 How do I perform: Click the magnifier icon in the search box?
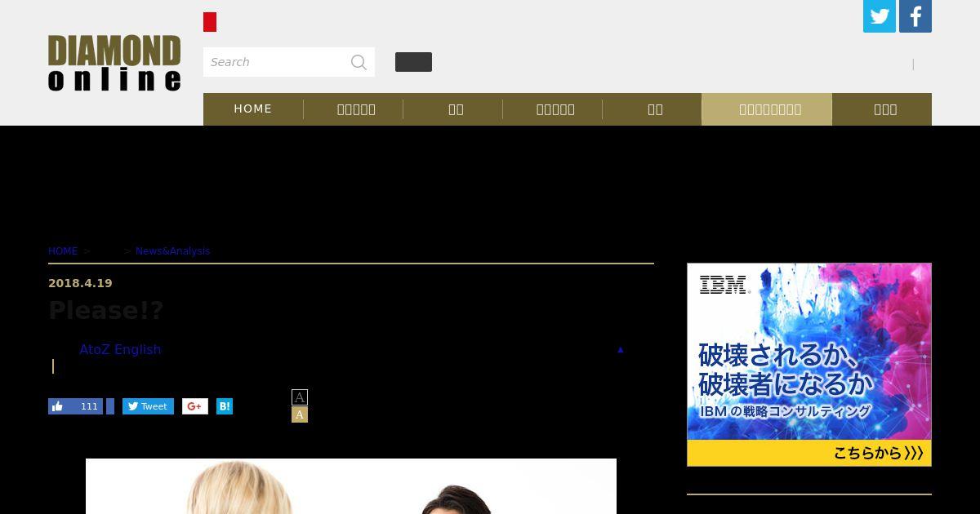(x=359, y=62)
